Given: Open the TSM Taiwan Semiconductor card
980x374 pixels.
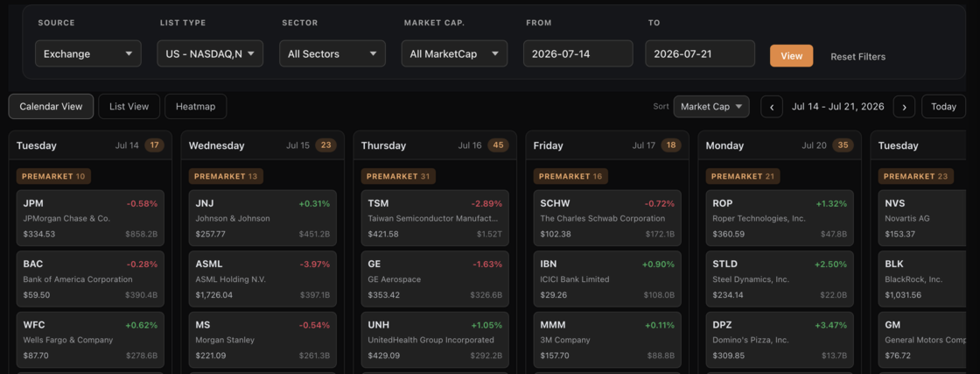Looking at the screenshot, I should click(435, 218).
